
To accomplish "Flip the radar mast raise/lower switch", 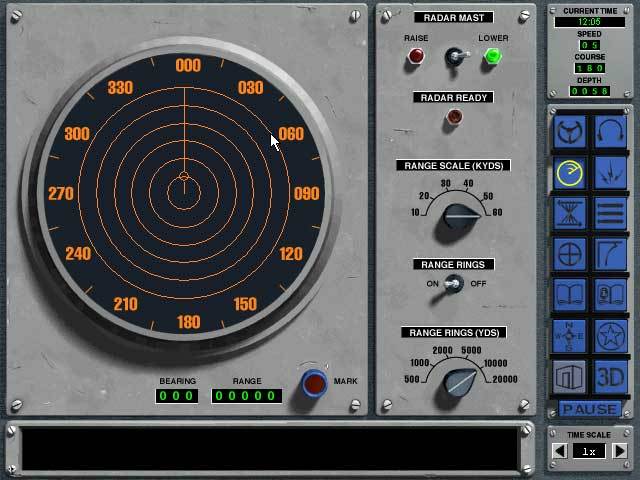I will click(x=455, y=57).
